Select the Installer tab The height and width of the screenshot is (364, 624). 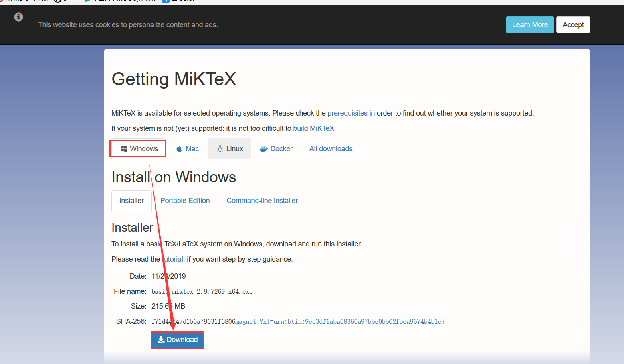coord(131,200)
